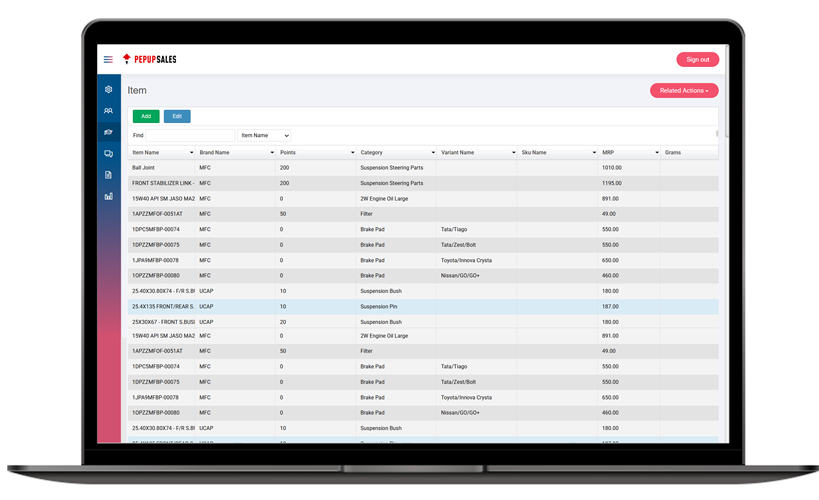Click the Sign out button
The image size is (819, 500).
pos(697,60)
